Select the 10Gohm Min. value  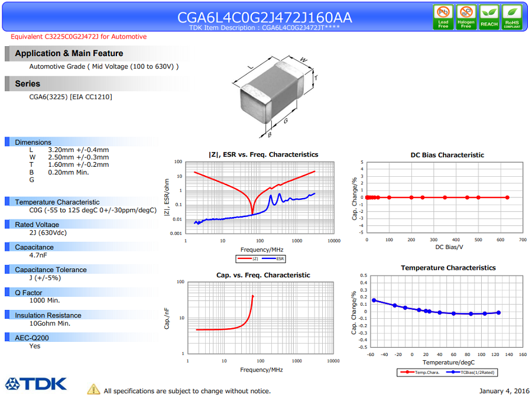coord(50,323)
